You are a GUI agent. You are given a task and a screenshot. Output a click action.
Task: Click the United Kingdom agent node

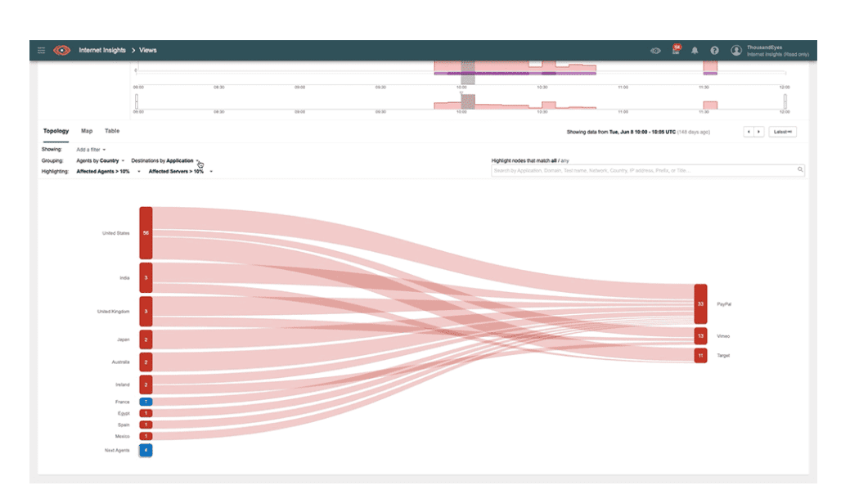click(x=146, y=311)
